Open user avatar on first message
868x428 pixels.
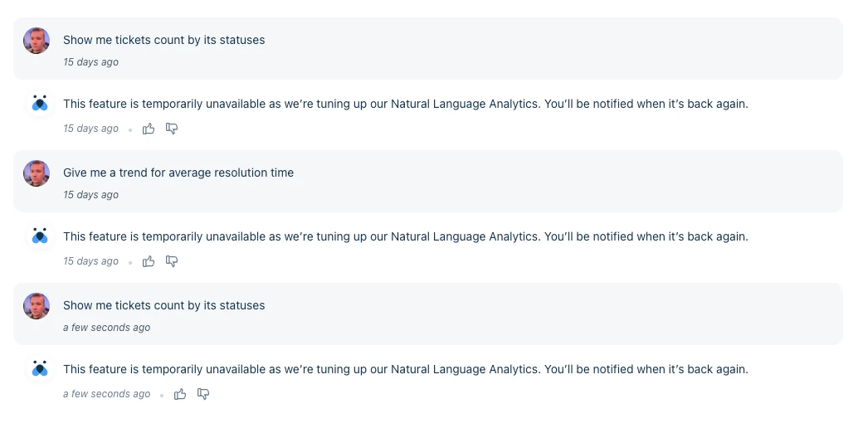[37, 41]
